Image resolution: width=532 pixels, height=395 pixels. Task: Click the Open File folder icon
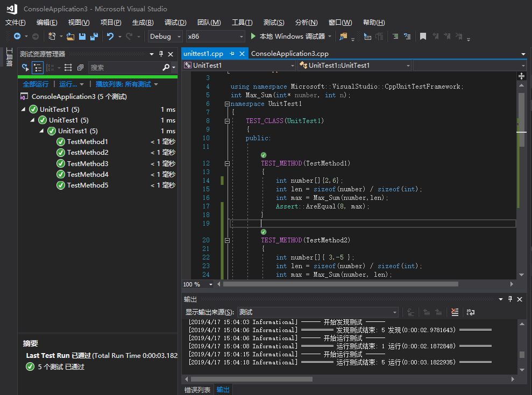70,37
